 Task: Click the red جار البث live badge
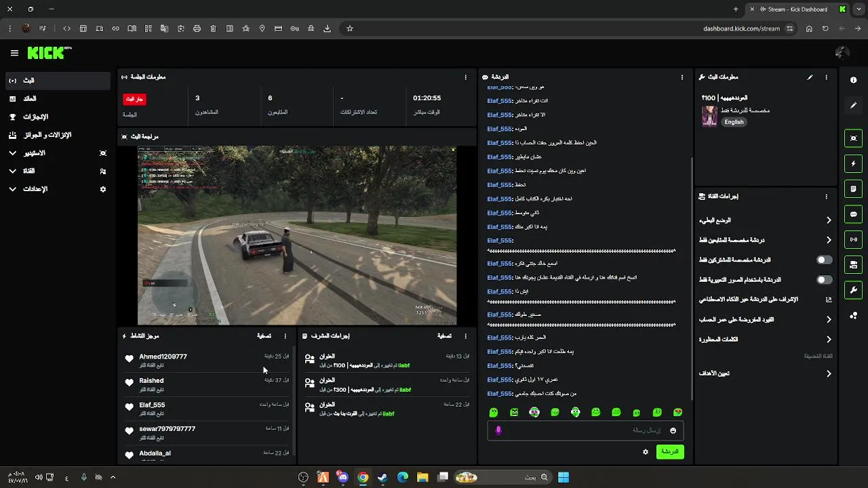(x=134, y=99)
